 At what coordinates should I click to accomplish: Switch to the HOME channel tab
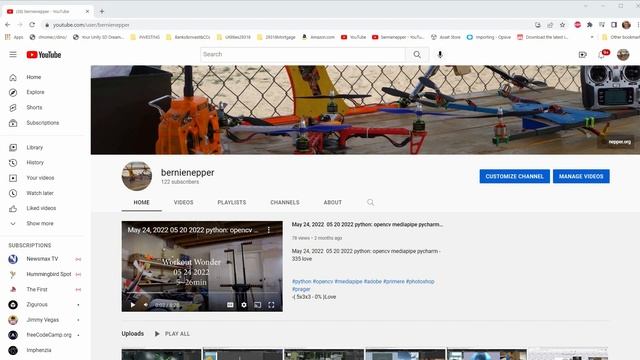coord(142,202)
